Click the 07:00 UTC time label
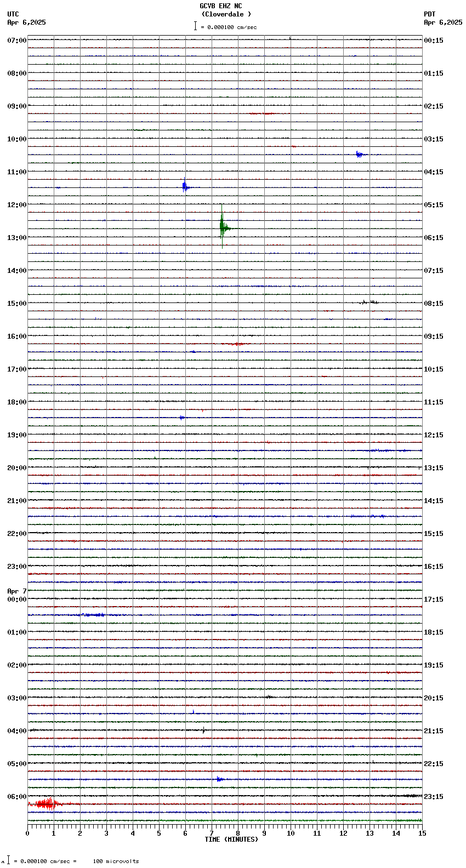Viewport: 466px width, 868px height. click(x=17, y=41)
